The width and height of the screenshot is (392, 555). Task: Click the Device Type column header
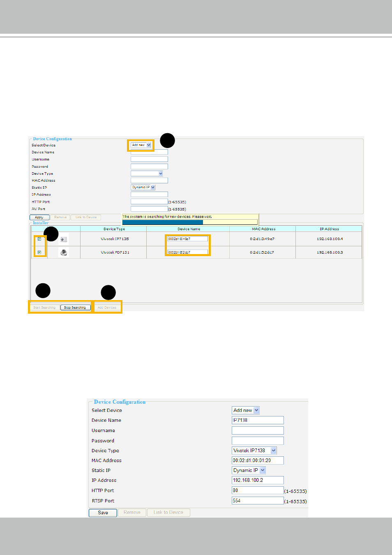tap(114, 229)
